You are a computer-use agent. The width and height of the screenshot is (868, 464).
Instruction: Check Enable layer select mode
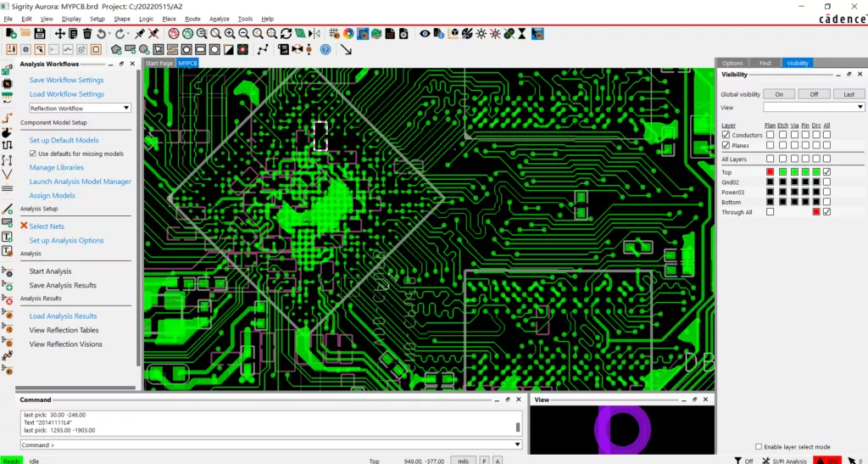click(x=759, y=447)
